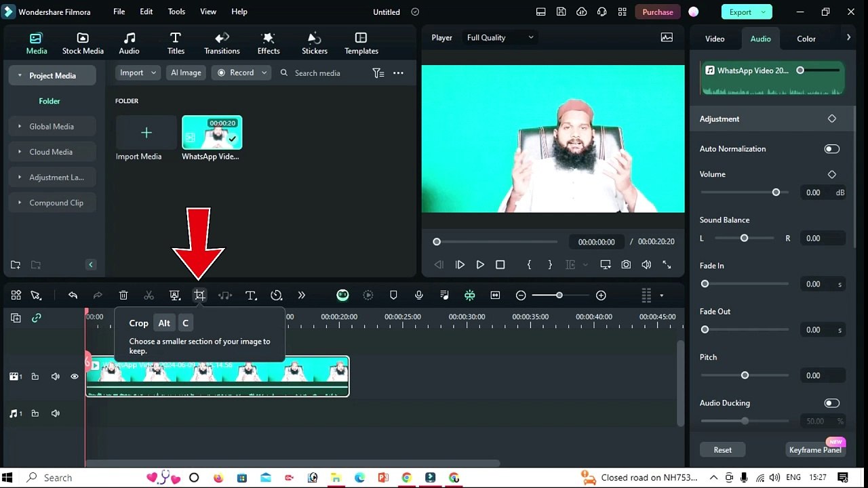Delete selected clip with the trash icon
The image size is (868, 488).
point(123,295)
